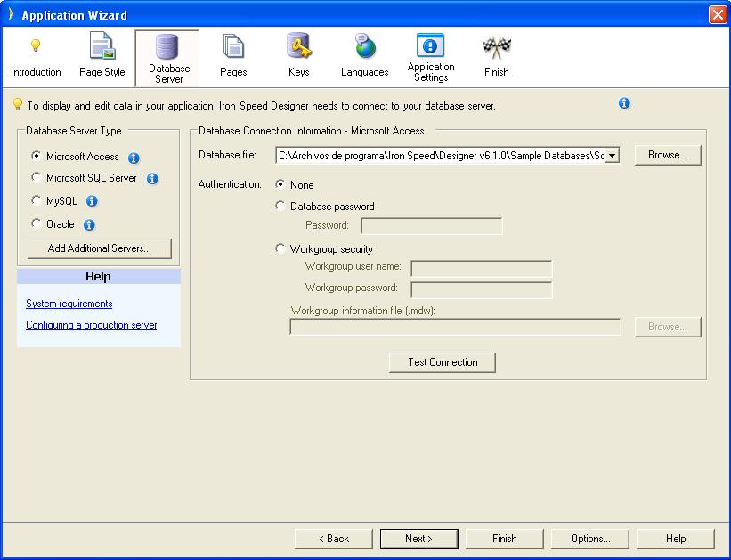
Task: Click the Workgroup password field
Action: (482, 290)
